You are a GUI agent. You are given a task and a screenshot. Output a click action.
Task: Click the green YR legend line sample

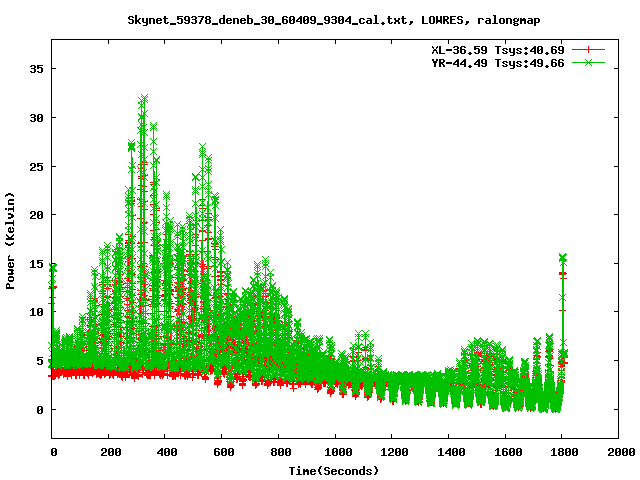[x=588, y=62]
